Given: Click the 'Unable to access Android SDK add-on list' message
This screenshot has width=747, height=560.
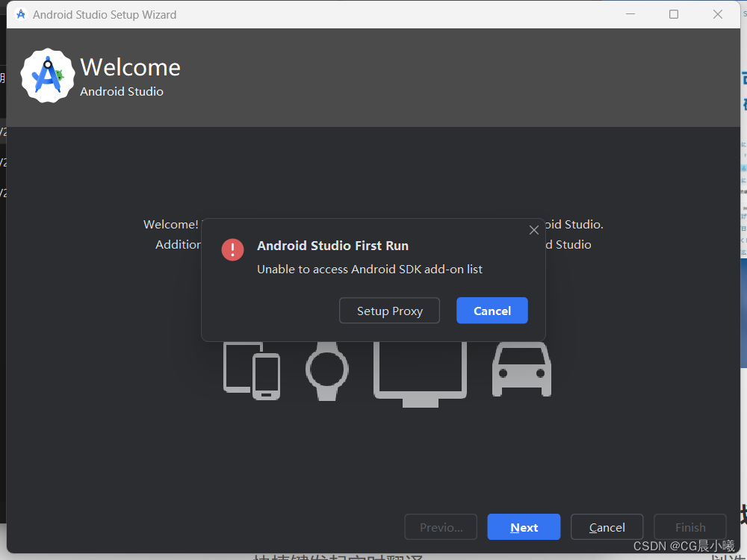Looking at the screenshot, I should 369,269.
